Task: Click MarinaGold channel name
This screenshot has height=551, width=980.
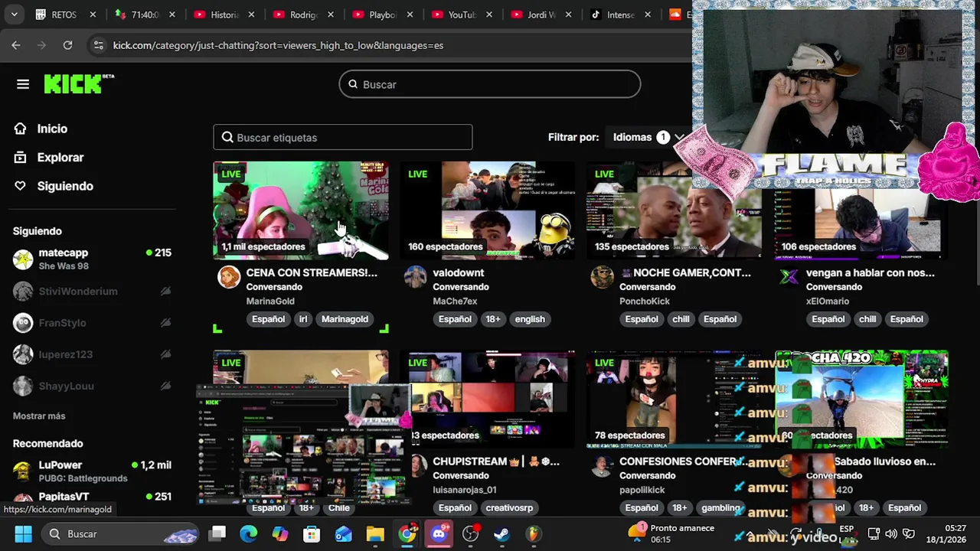Action: 270,301
